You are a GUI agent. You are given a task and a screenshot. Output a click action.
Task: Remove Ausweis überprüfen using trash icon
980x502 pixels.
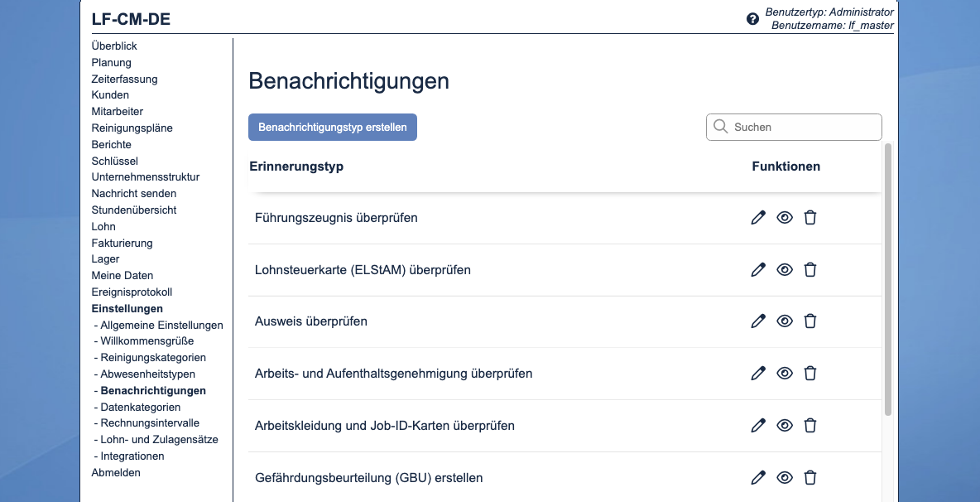(810, 321)
